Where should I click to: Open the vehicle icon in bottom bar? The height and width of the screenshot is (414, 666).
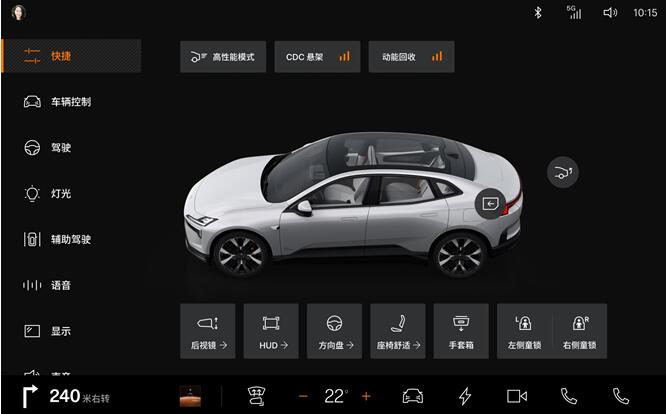coord(412,396)
